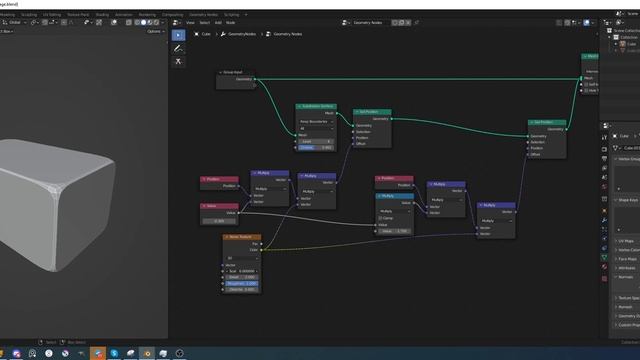
Task: Open the Modifier properties wrench tab
Action: pos(604,220)
